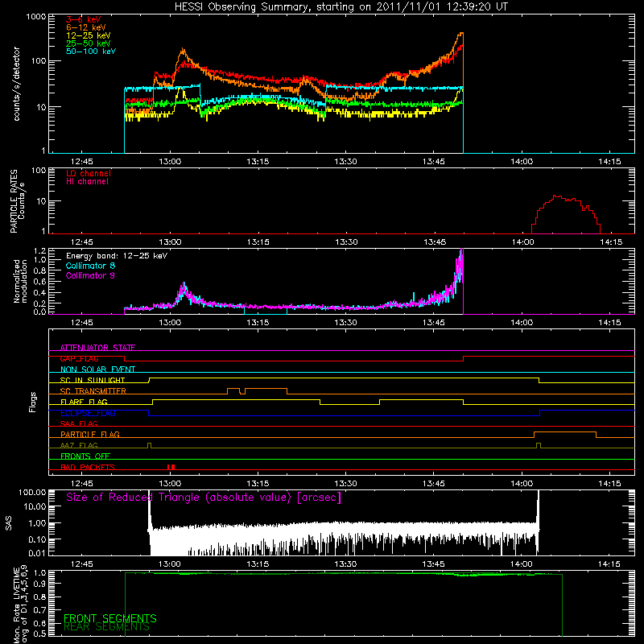Click the 13:15 label under modulation panel
The width and height of the screenshot is (644, 644).
pyautogui.click(x=258, y=322)
